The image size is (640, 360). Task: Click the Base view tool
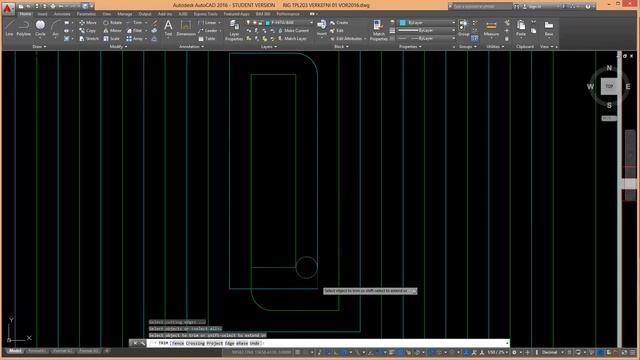point(549,28)
